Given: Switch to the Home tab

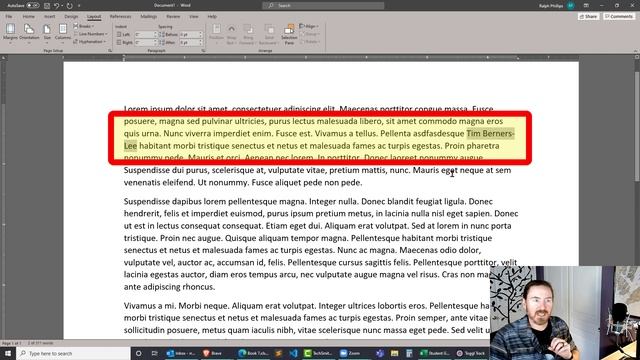Looking at the screenshot, I should (29, 16).
